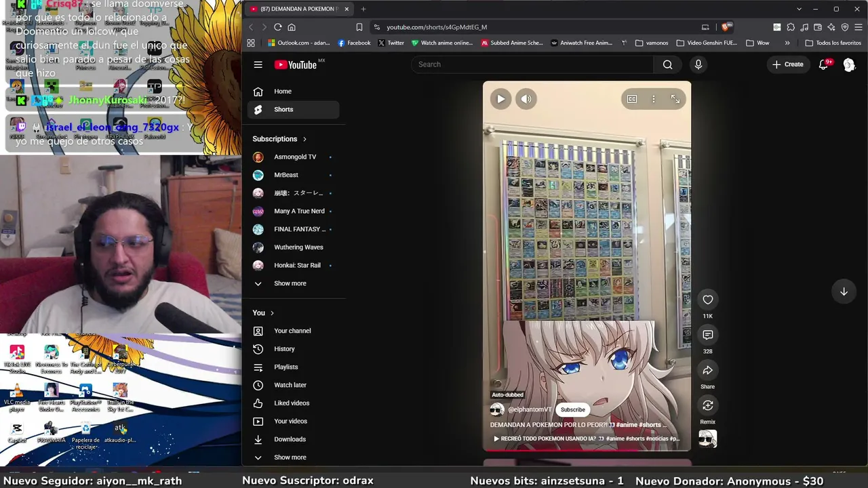The image size is (868, 488).
Task: Open the Honkai: Star Rail subscription
Action: (x=293, y=265)
